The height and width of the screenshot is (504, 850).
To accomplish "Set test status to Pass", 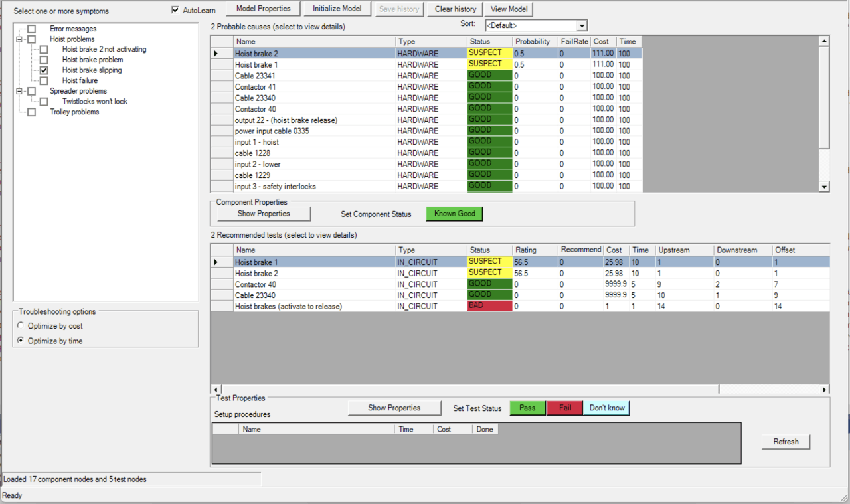I will (x=527, y=408).
